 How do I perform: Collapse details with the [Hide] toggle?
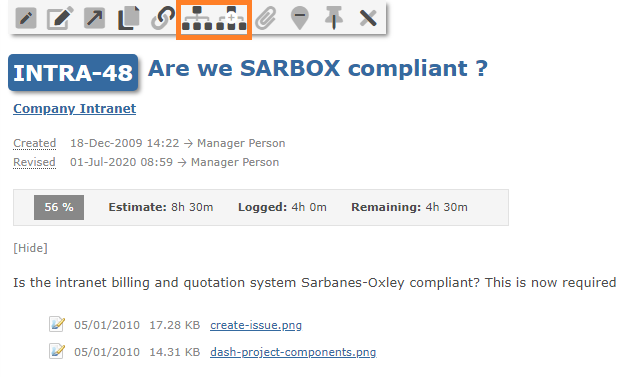(x=30, y=248)
